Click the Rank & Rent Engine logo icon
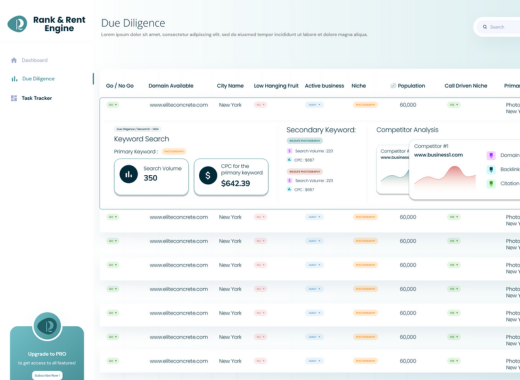Viewport: 520px width, 380px height. point(17,24)
